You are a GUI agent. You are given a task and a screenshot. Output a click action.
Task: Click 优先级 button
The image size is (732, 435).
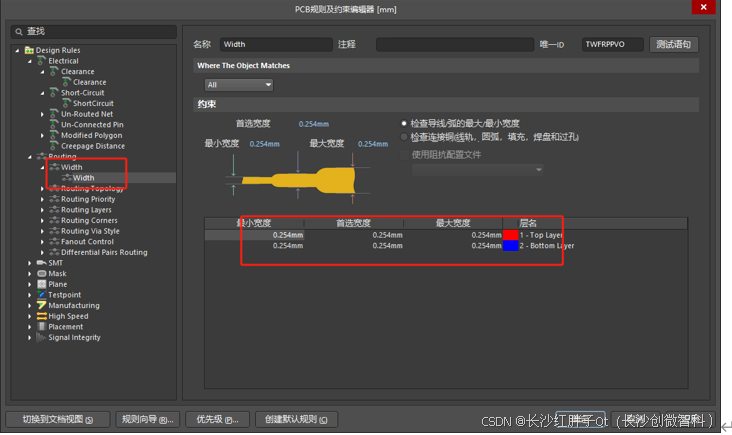(217, 419)
